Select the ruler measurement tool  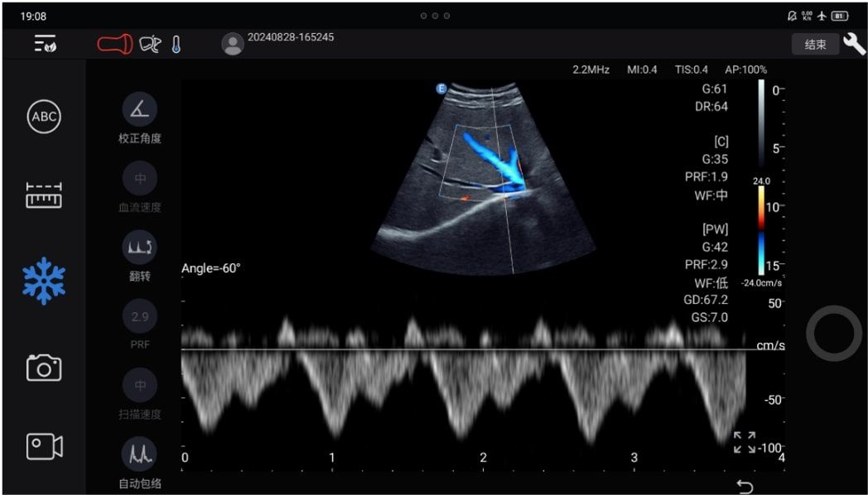[x=44, y=196]
